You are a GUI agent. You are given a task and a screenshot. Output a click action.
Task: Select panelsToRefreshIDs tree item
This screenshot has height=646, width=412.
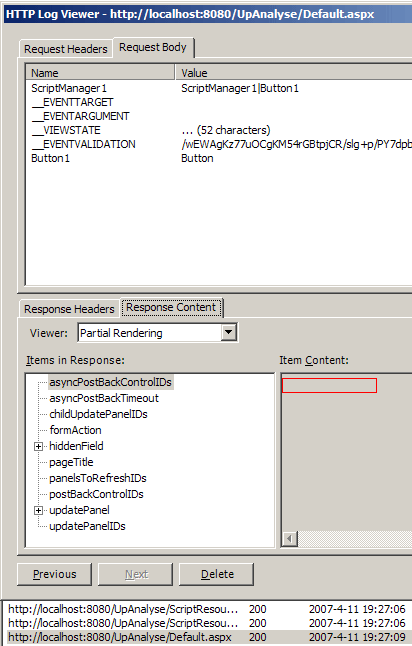[98, 479]
